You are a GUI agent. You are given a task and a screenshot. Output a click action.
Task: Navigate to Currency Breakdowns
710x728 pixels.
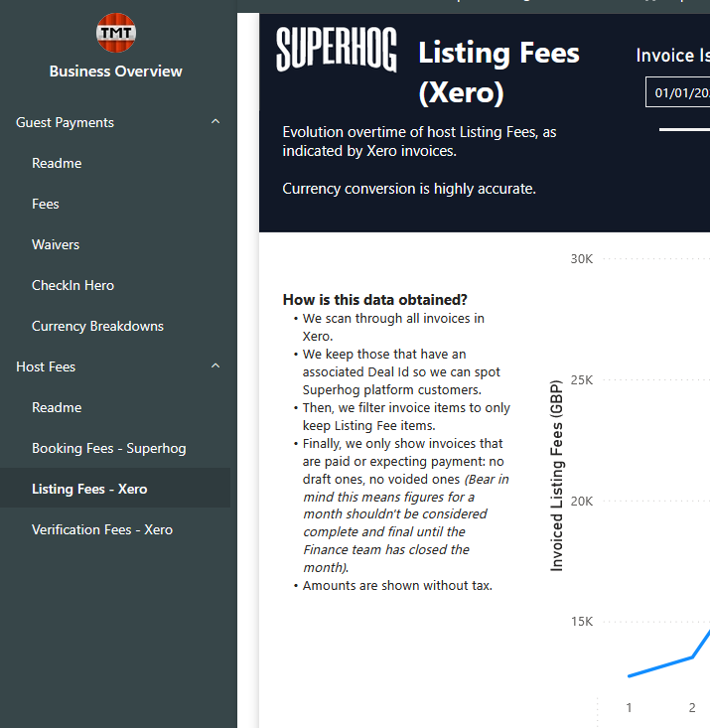tap(97, 326)
